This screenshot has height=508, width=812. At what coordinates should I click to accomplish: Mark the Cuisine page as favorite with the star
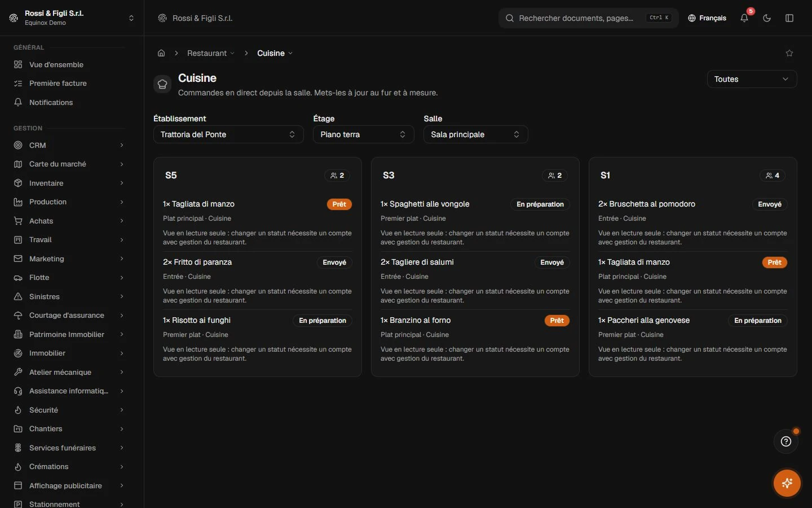click(789, 53)
